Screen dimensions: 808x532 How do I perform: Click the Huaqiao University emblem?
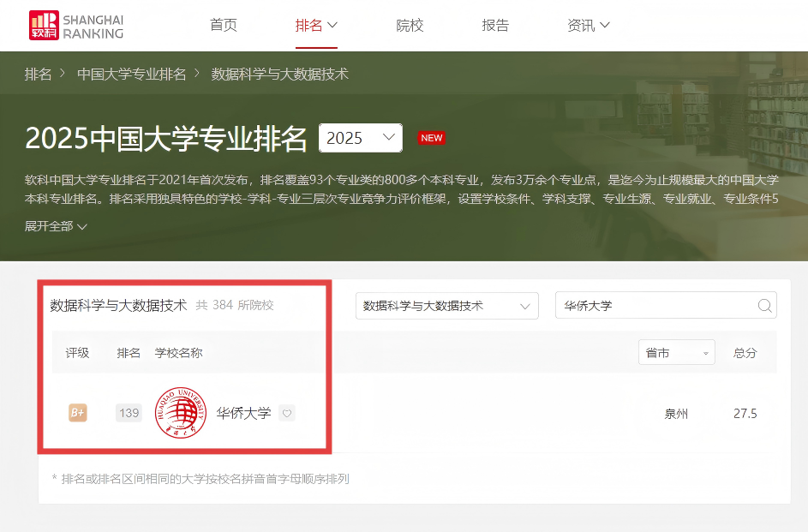click(x=180, y=413)
